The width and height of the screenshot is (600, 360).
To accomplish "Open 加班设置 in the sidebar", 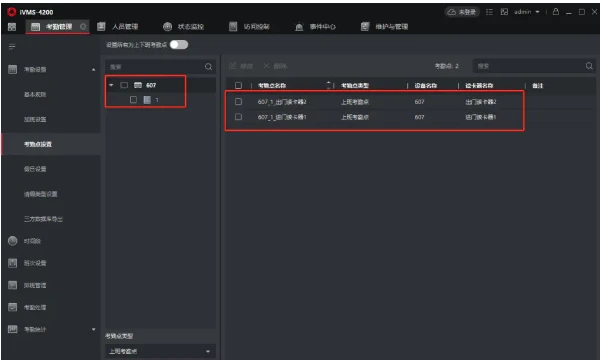I will 35,119.
